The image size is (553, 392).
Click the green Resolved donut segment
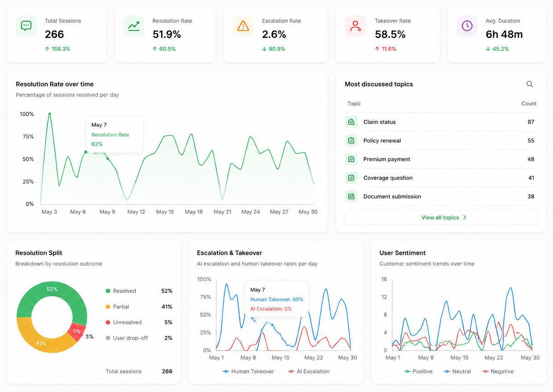point(52,289)
